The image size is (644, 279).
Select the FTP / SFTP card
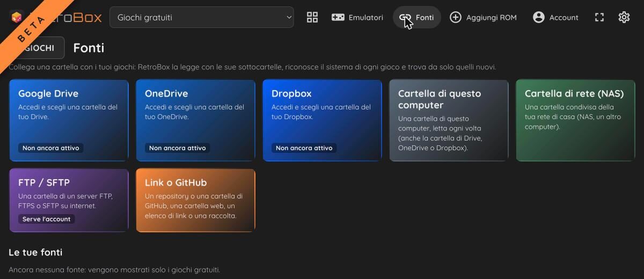click(x=69, y=201)
